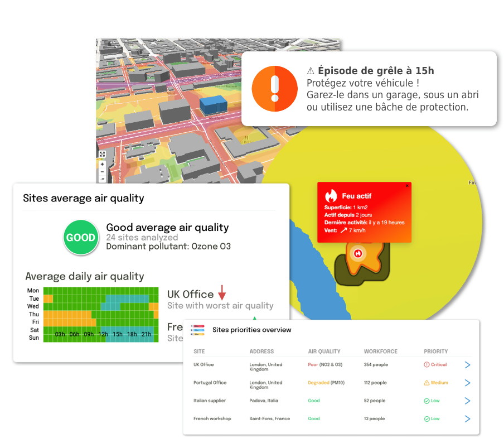Click the Sites priorities overview list icon
Viewport: 504px width, 443px height.
pyautogui.click(x=198, y=330)
